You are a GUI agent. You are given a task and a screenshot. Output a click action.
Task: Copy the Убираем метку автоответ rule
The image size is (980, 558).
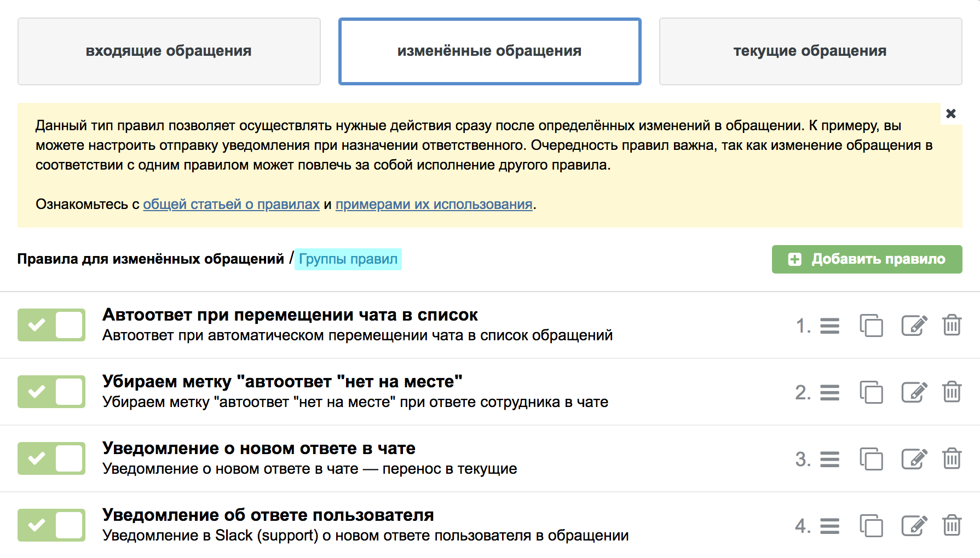click(871, 392)
